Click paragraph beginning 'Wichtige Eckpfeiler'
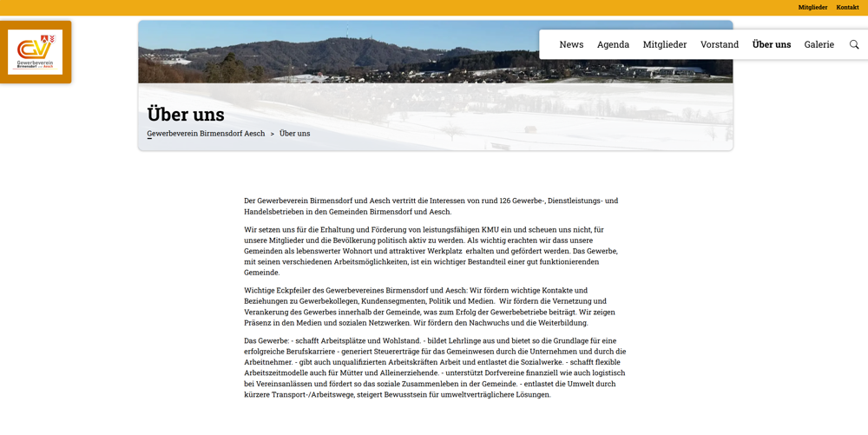 pos(431,306)
